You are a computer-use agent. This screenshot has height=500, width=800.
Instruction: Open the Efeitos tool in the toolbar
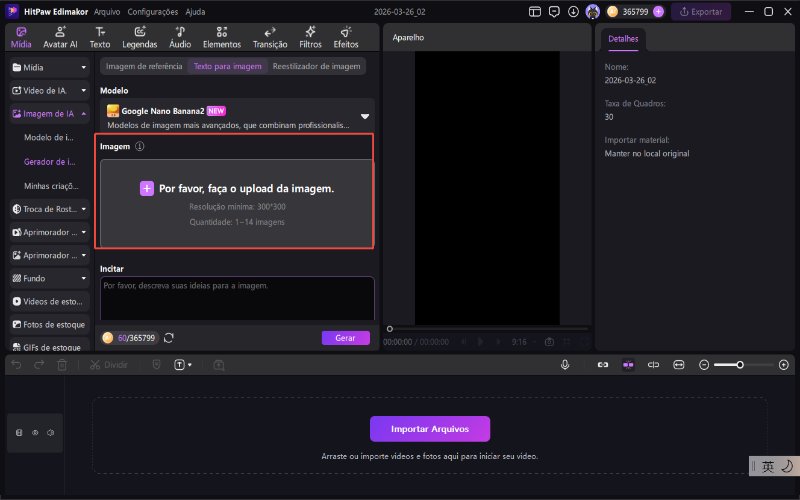(345, 37)
